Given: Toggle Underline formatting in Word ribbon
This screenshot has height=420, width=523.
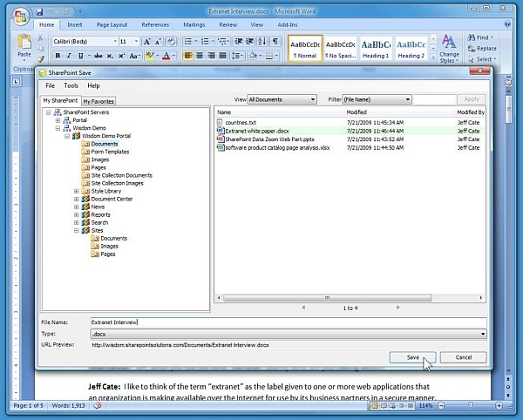Looking at the screenshot, I should 80,56.
